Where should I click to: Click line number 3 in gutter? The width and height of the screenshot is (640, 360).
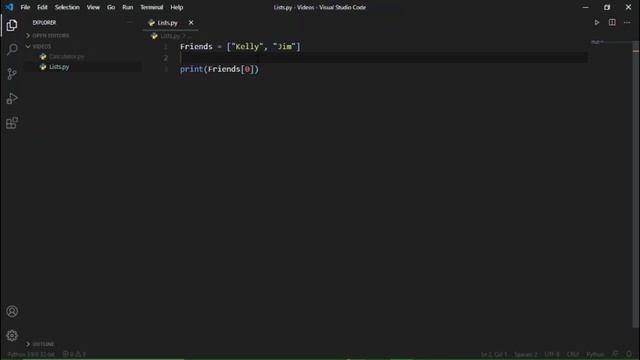click(x=166, y=69)
